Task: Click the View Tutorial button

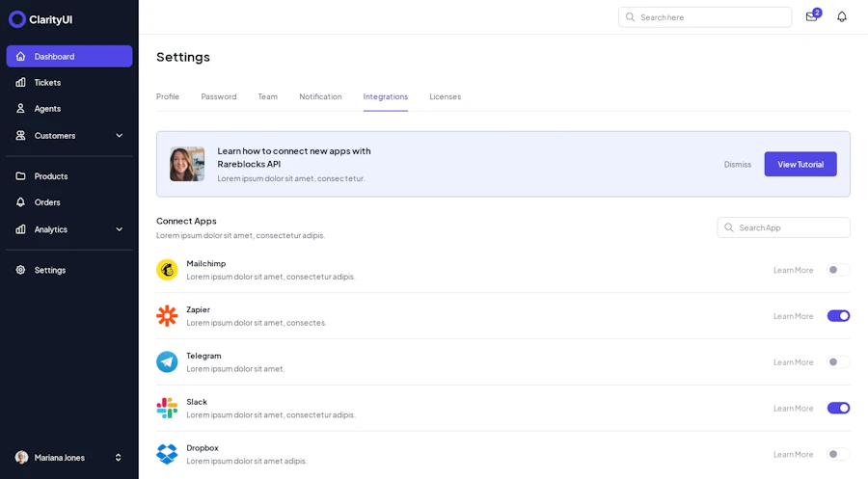Action: click(x=800, y=164)
